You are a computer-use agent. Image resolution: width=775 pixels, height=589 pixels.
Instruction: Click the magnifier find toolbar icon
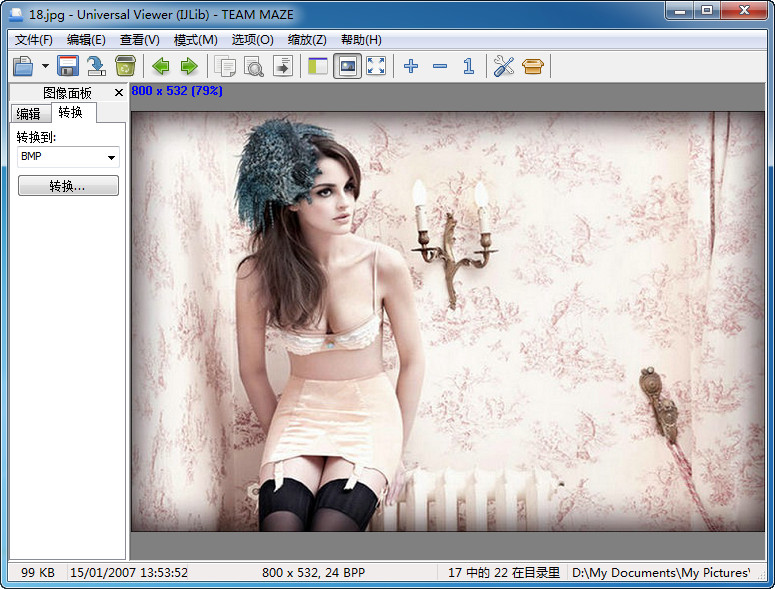pos(254,66)
